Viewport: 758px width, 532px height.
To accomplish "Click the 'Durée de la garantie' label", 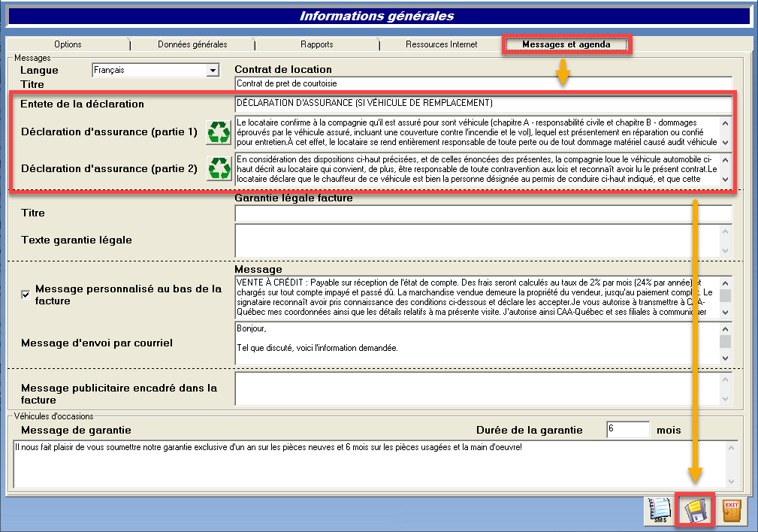I will 530,430.
